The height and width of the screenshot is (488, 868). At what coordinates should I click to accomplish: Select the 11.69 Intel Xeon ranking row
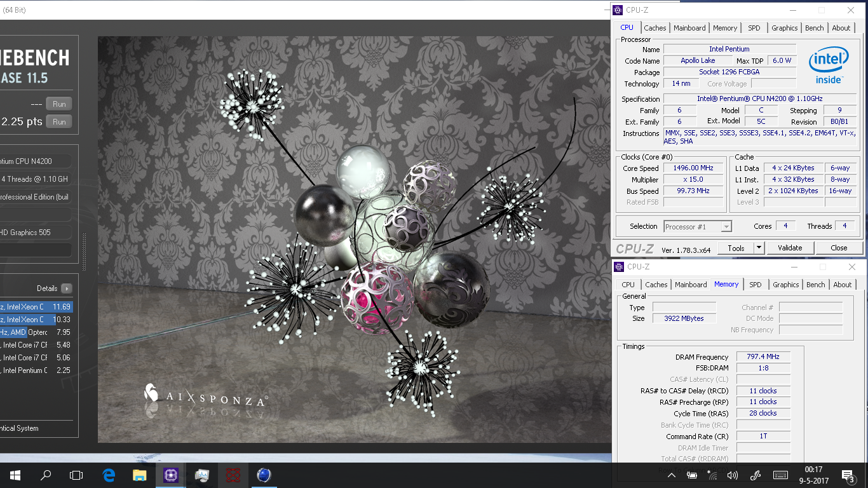[x=36, y=307]
